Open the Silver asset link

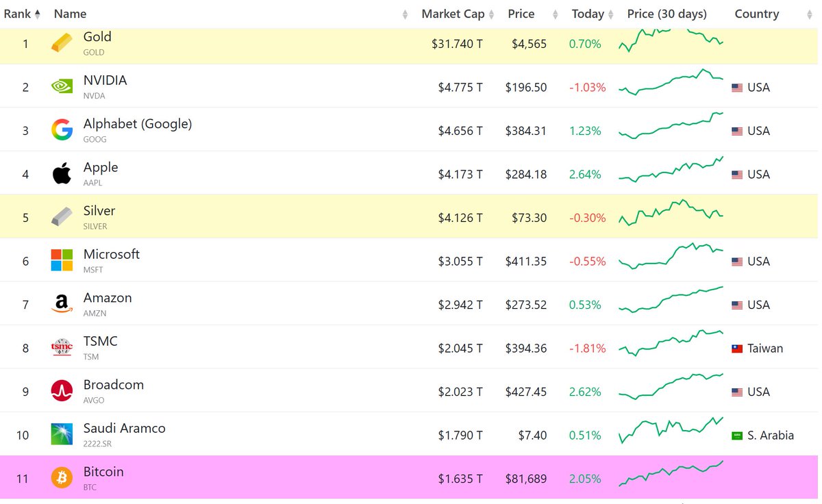(99, 211)
